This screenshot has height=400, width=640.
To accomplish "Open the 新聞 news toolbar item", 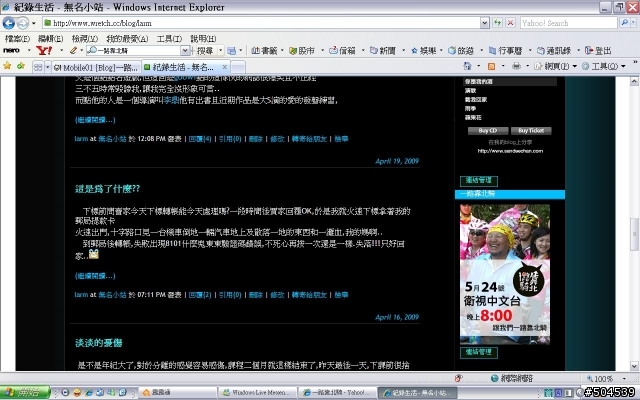I will [x=383, y=51].
